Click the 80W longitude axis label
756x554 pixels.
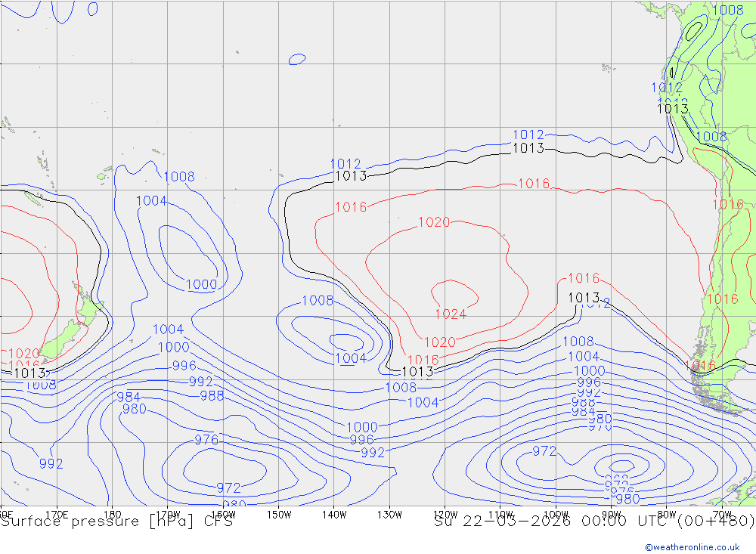[666, 514]
